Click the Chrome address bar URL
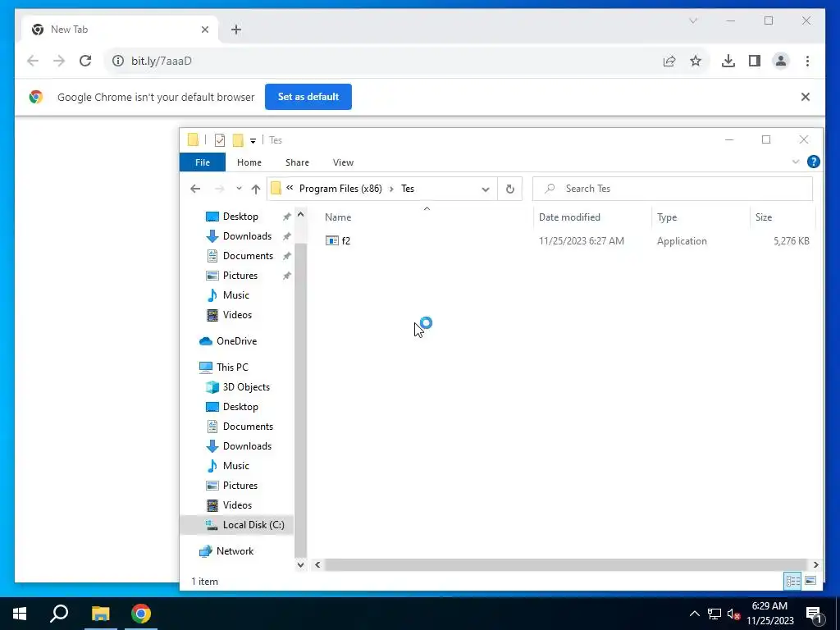This screenshot has width=840, height=630. click(x=162, y=61)
